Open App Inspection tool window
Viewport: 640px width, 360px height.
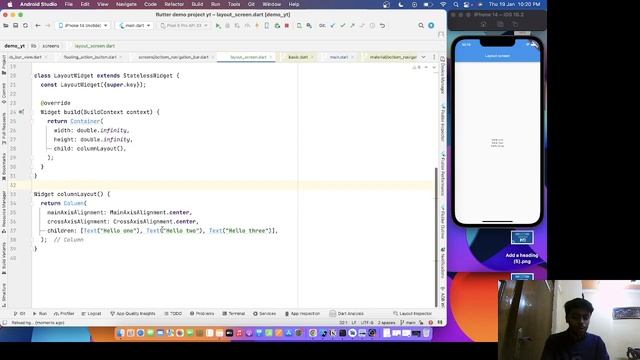point(302,313)
